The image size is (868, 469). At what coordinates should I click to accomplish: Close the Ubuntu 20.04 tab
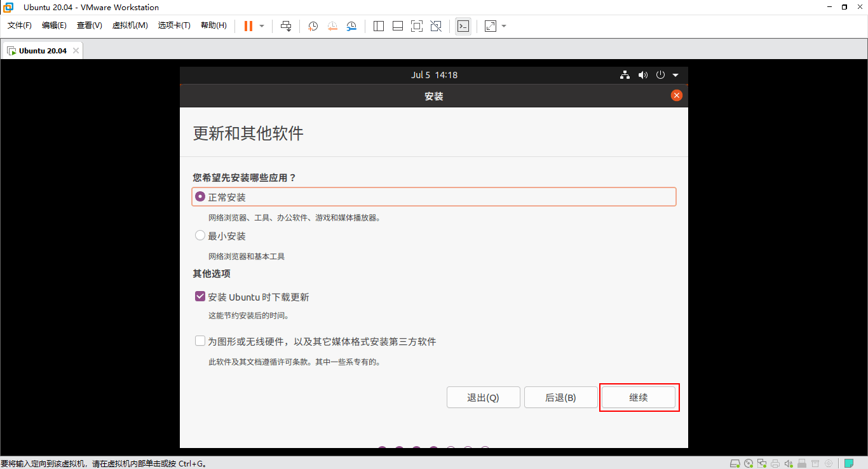(76, 51)
